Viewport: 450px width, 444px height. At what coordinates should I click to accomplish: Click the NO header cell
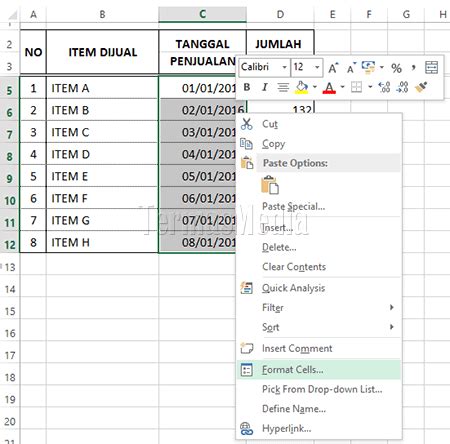[33, 52]
